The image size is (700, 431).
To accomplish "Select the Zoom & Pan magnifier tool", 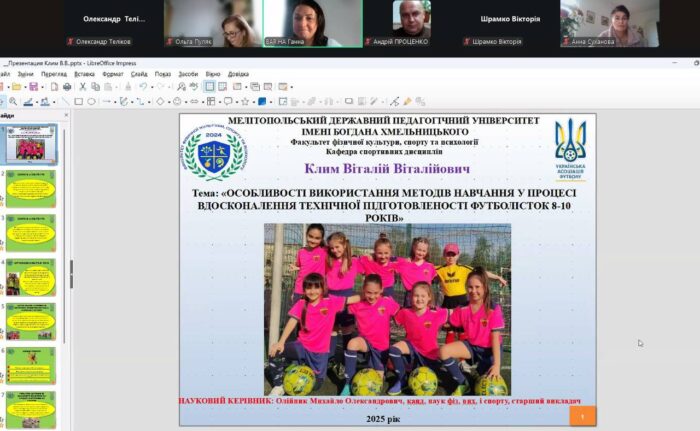I will coord(11,101).
